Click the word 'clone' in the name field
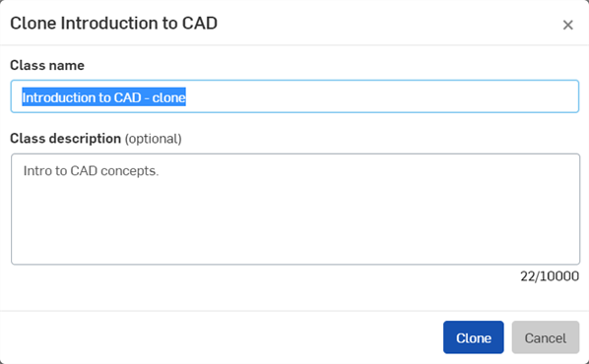 pos(169,97)
